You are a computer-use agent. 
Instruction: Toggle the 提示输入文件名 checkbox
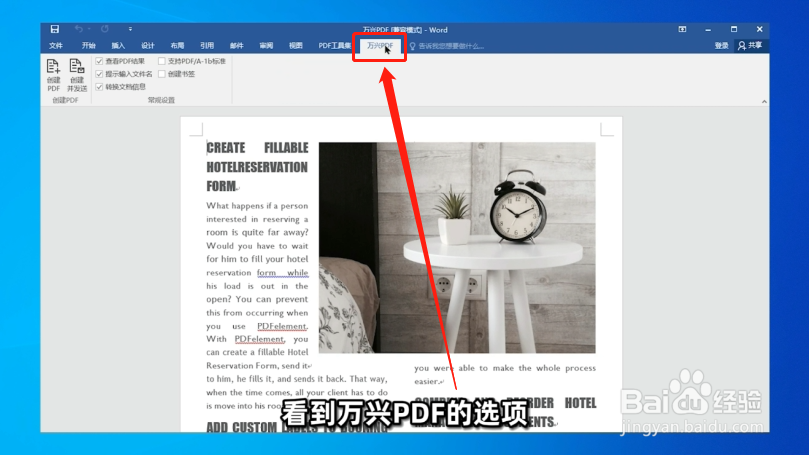(x=100, y=74)
